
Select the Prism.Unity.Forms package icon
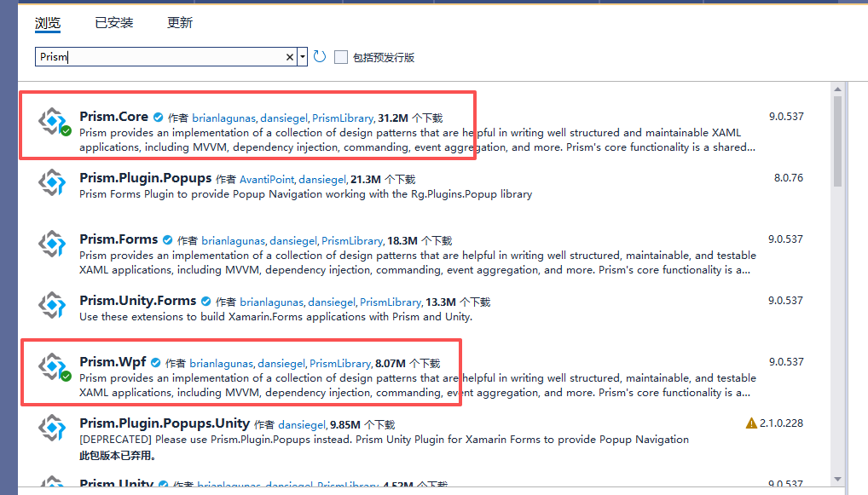click(x=53, y=305)
